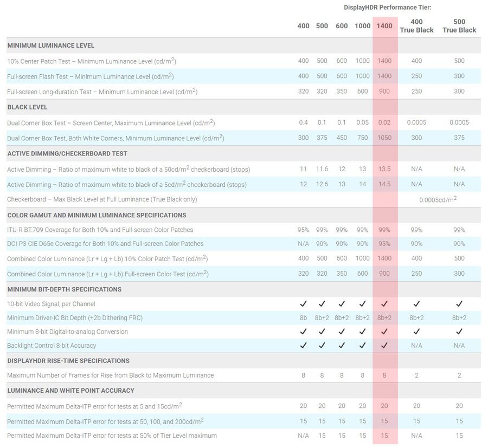
Task: Select the 1000 performance tier column header
Action: (x=363, y=26)
